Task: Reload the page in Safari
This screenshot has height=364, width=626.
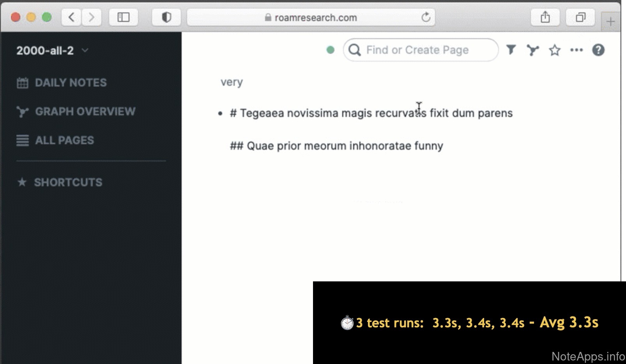Action: 426,18
